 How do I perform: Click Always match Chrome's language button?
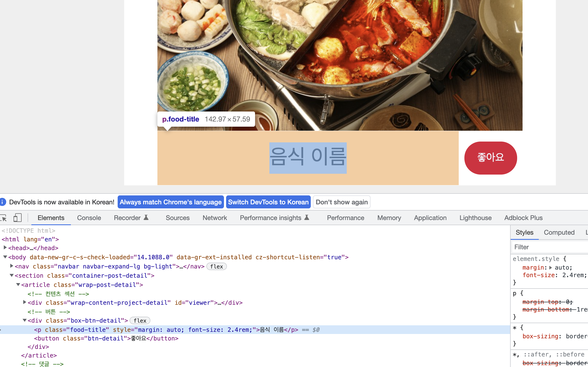click(171, 202)
